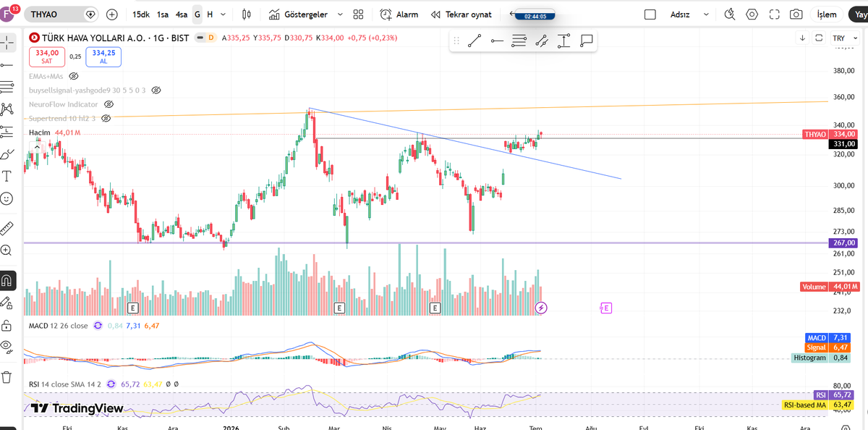Select the trend line tool in left sidebar
The width and height of the screenshot is (868, 430).
coord(7,65)
